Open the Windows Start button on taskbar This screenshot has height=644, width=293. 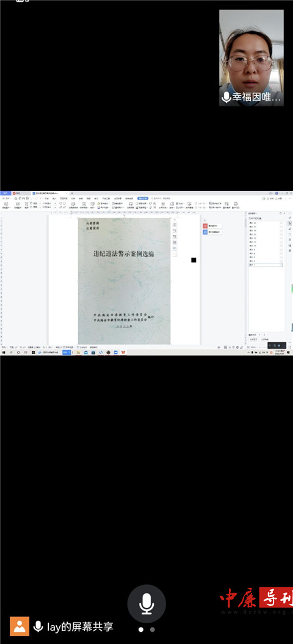3,352
